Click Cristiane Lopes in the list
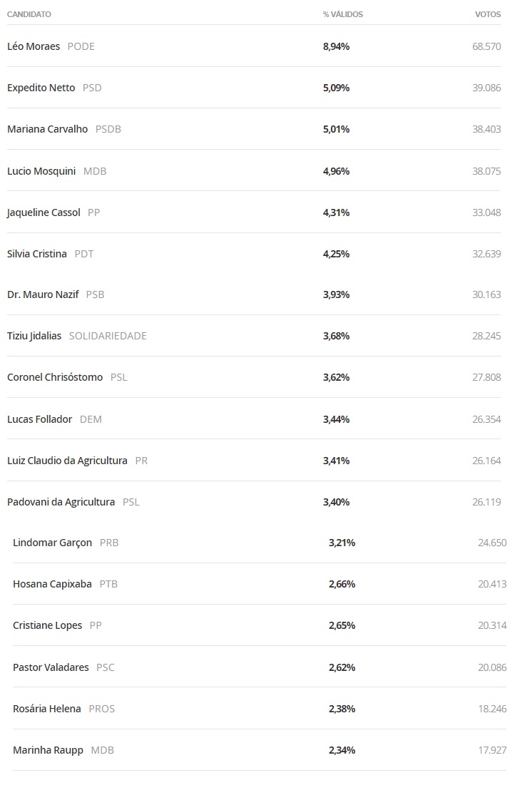 pyautogui.click(x=47, y=625)
